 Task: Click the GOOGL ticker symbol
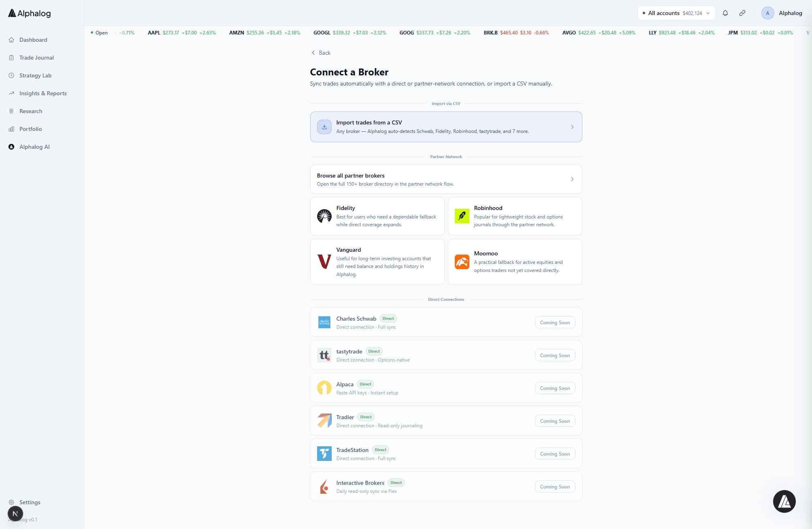pyautogui.click(x=322, y=33)
